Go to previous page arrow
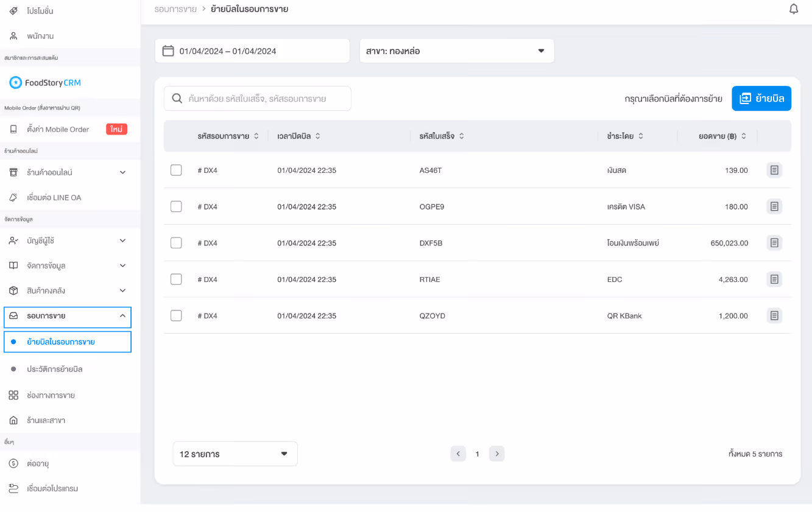 click(x=458, y=454)
